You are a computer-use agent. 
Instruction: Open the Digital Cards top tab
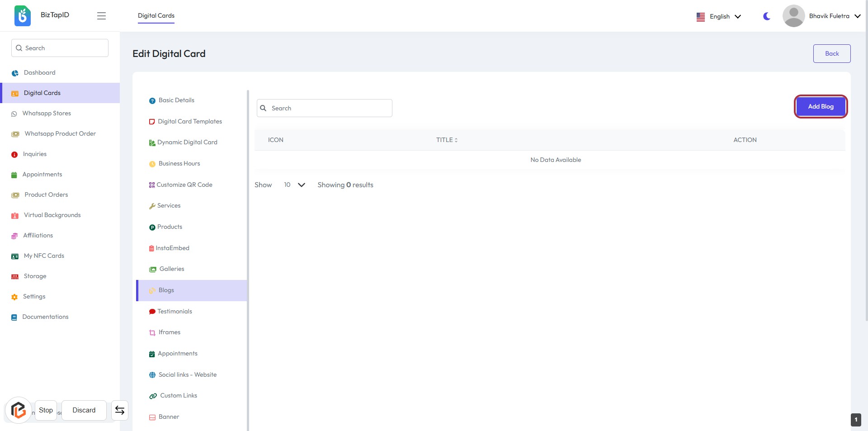[x=156, y=16]
